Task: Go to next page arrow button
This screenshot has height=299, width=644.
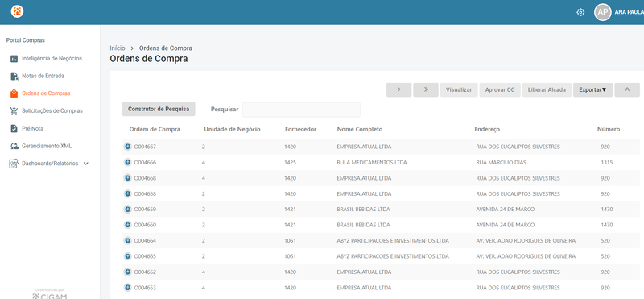Action: (x=398, y=90)
